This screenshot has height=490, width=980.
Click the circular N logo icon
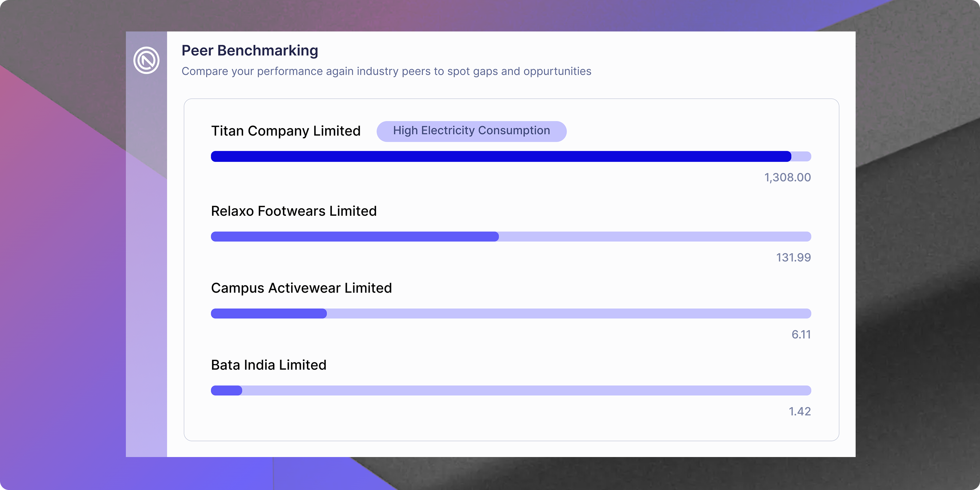[146, 60]
